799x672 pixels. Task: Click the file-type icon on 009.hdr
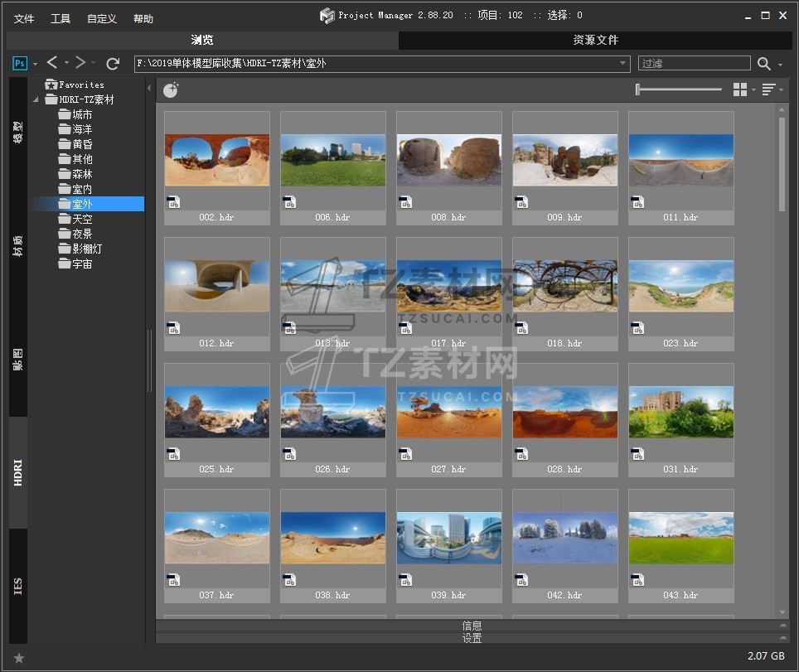522,202
